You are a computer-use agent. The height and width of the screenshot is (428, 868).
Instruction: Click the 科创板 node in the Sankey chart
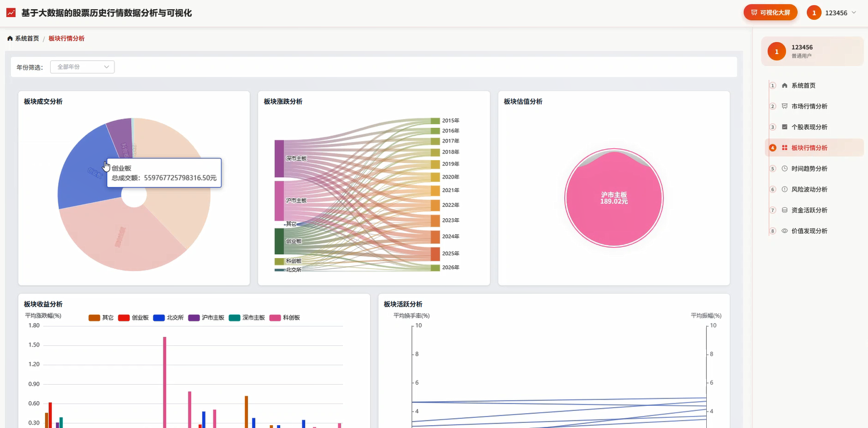[279, 261]
